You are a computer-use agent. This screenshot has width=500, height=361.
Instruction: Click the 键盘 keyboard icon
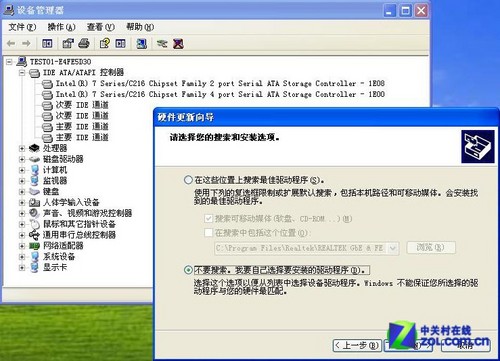34,192
